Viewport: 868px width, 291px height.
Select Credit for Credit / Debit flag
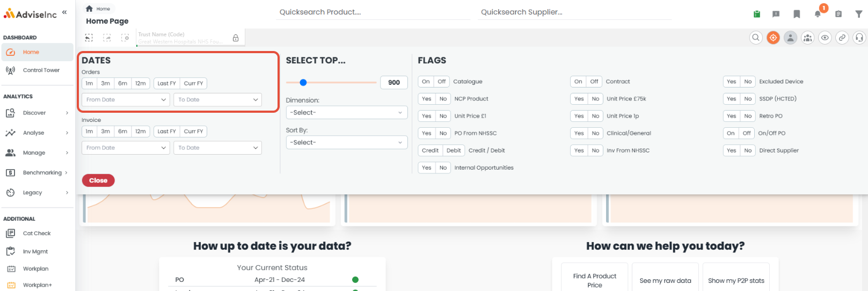pos(430,150)
